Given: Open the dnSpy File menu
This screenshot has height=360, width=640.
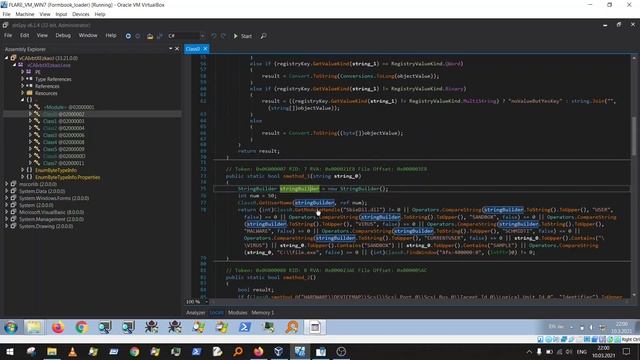Looking at the screenshot, I should 8,36.
